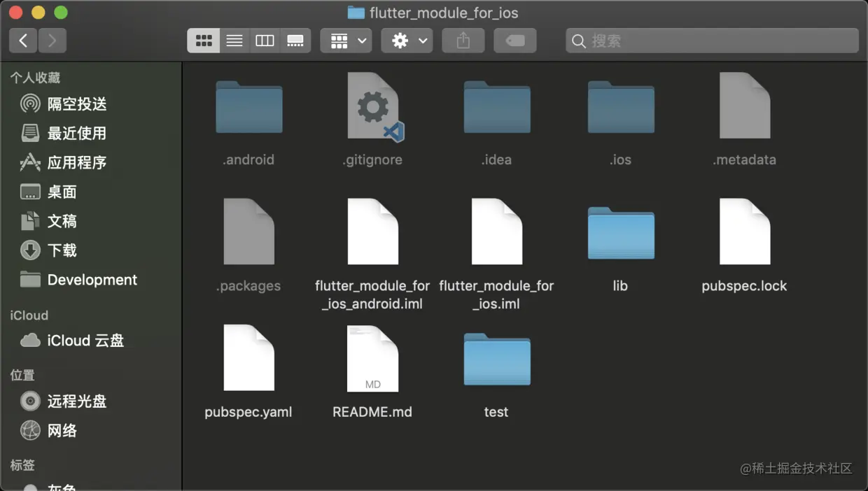Select the .metadata file icon
This screenshot has width=868, height=491.
coord(745,105)
